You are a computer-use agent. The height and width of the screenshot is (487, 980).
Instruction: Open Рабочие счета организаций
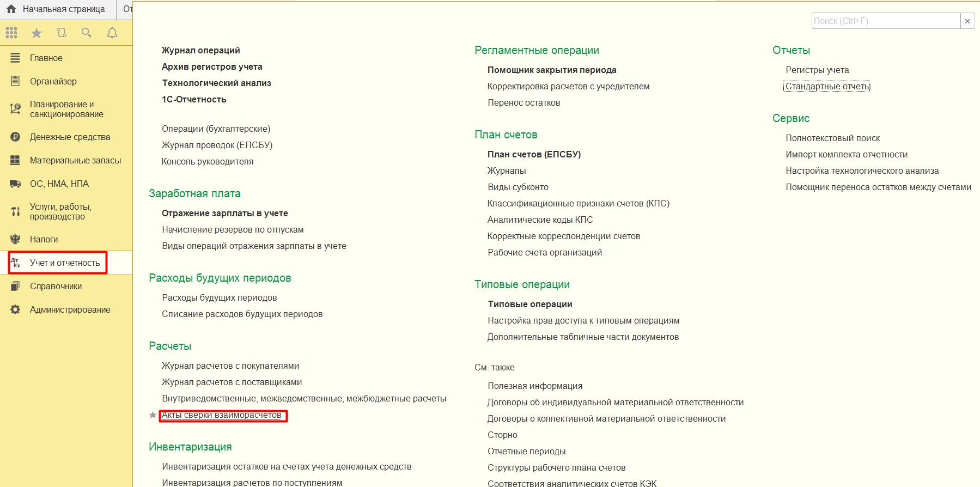click(545, 252)
